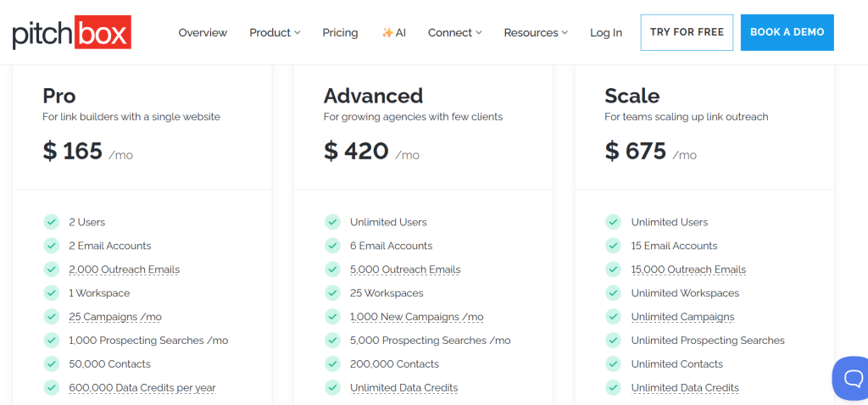Select the Scale plan heading
The image size is (868, 405).
pyautogui.click(x=632, y=96)
